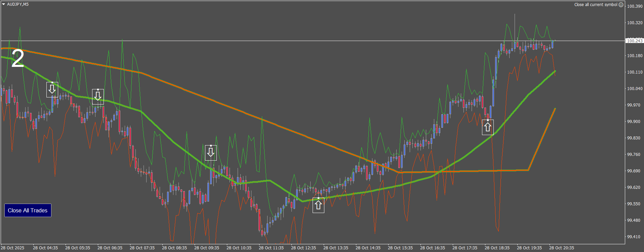Click the '28 Oct 18:35' time label
Screen dimensions: 644x252
coord(497,248)
